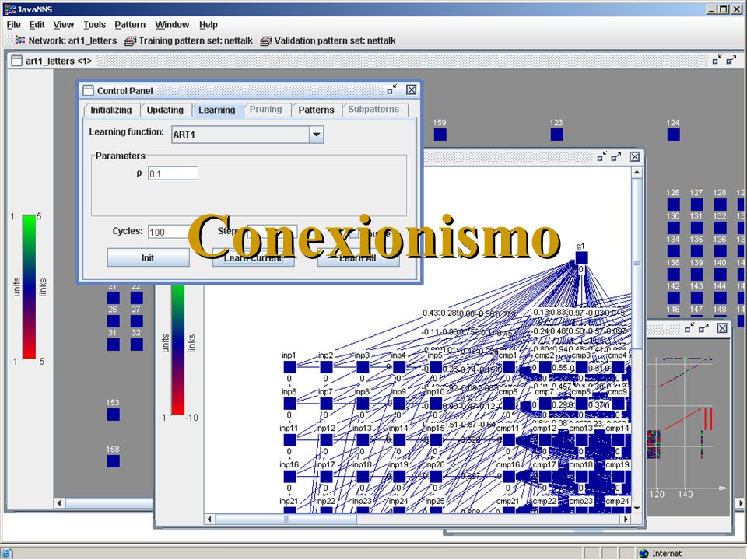Open the Pattern menu

click(130, 25)
